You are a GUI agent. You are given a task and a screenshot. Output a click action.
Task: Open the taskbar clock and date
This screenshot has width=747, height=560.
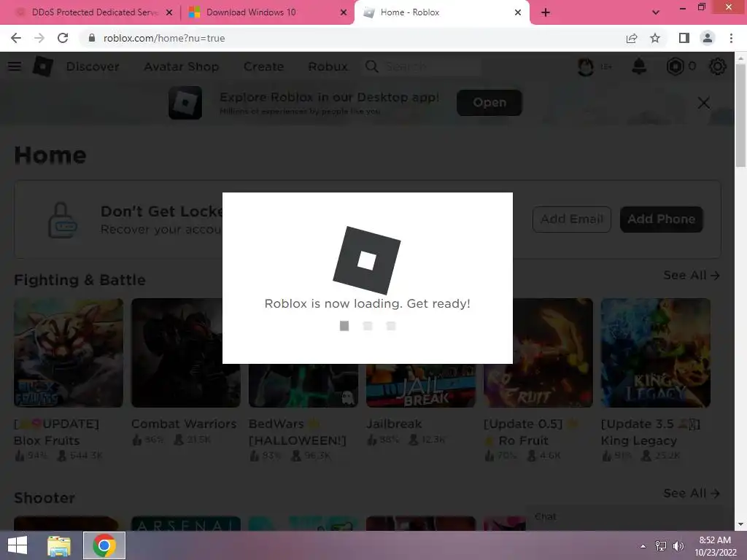(x=715, y=546)
